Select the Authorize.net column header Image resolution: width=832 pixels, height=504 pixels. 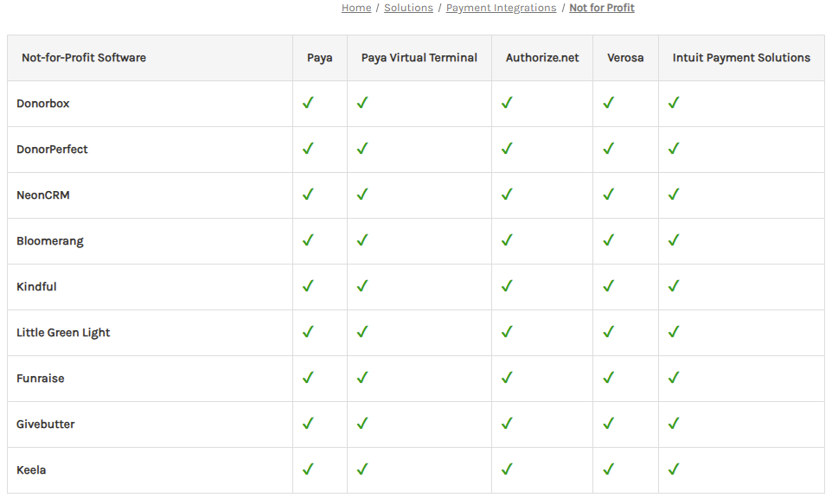point(542,58)
